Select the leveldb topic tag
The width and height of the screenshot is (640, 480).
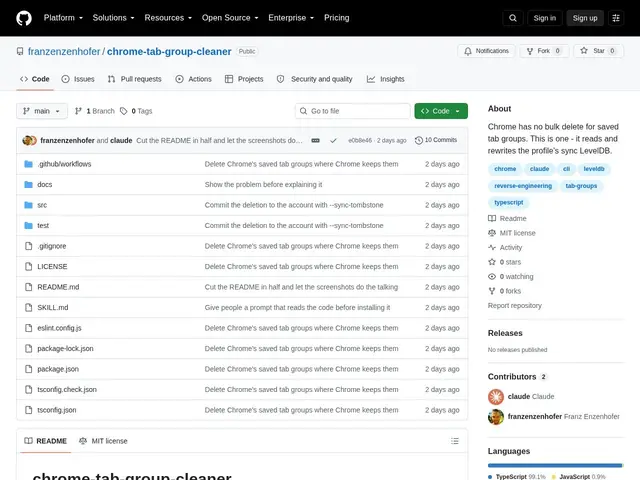click(x=594, y=169)
